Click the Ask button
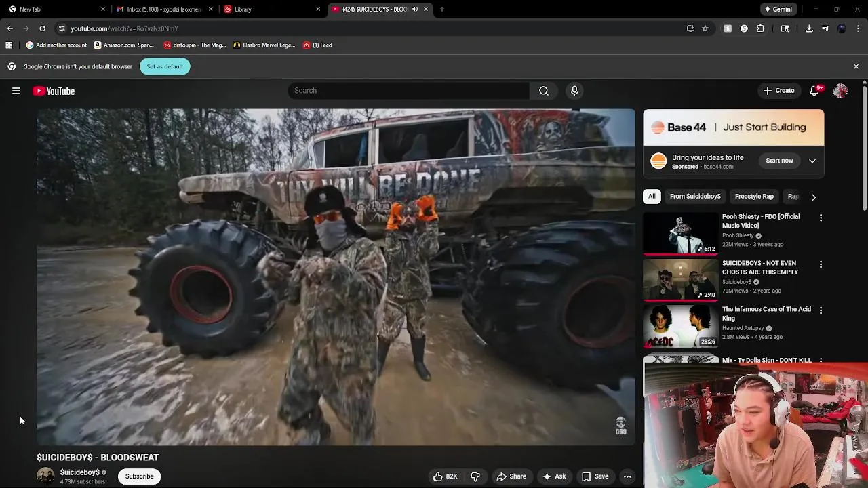The height and width of the screenshot is (488, 868). 554,476
